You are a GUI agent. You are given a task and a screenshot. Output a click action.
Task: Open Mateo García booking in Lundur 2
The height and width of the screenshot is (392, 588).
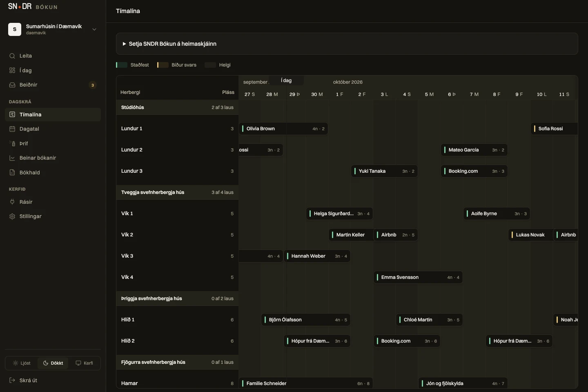(474, 150)
